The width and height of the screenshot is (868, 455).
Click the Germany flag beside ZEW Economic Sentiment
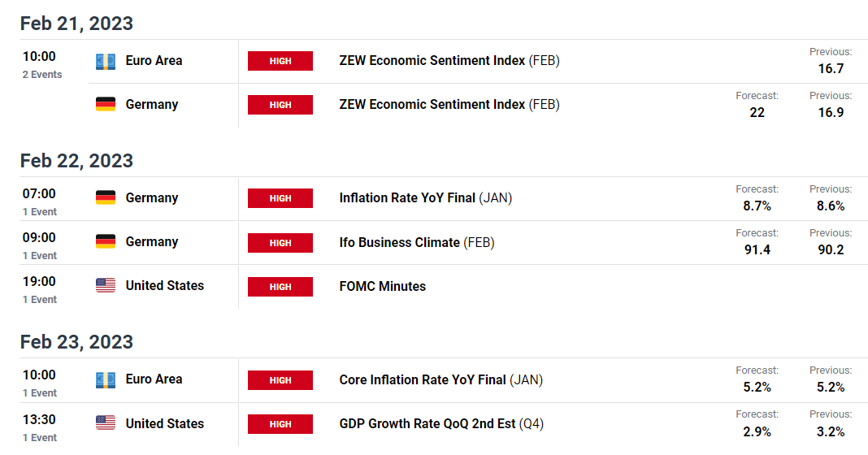tap(105, 105)
